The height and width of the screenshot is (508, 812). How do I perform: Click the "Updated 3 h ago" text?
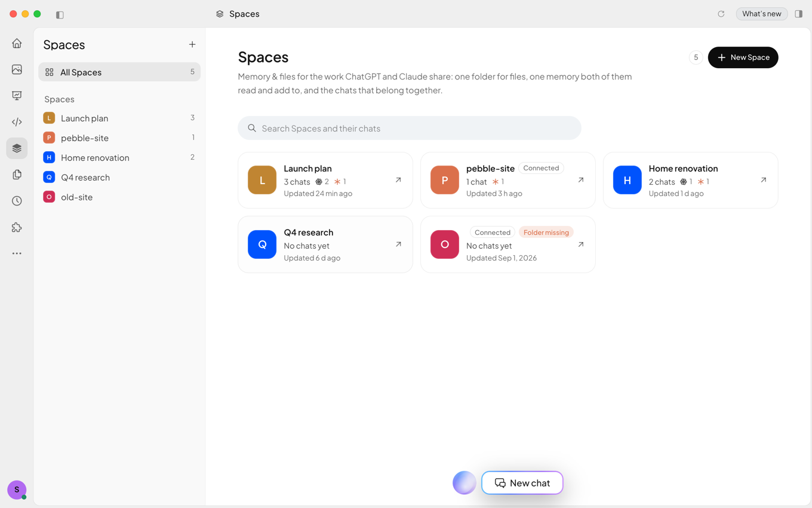coord(494,194)
